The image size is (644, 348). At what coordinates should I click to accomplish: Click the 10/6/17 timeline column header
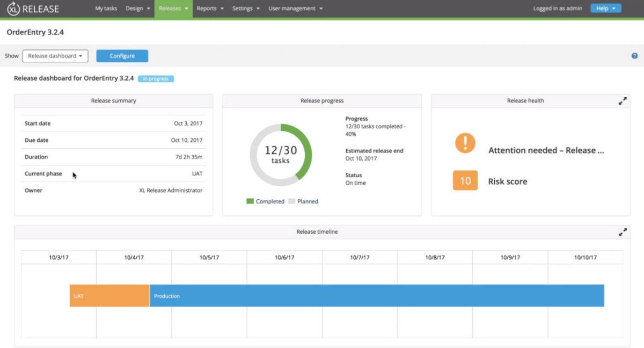284,257
